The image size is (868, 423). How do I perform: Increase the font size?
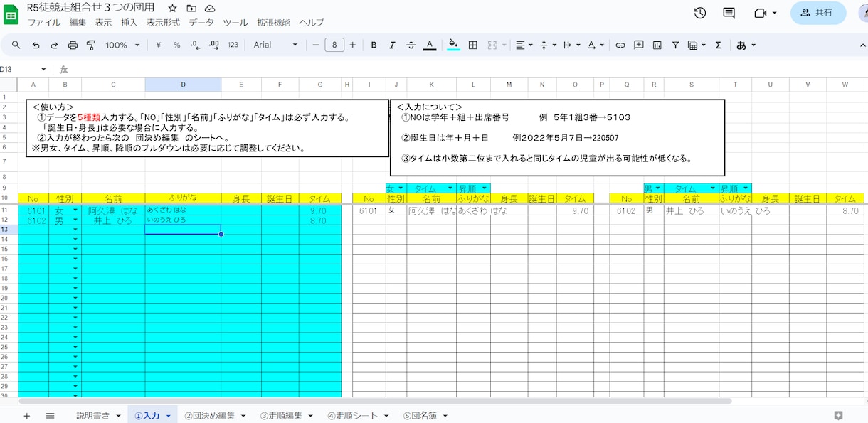click(352, 45)
